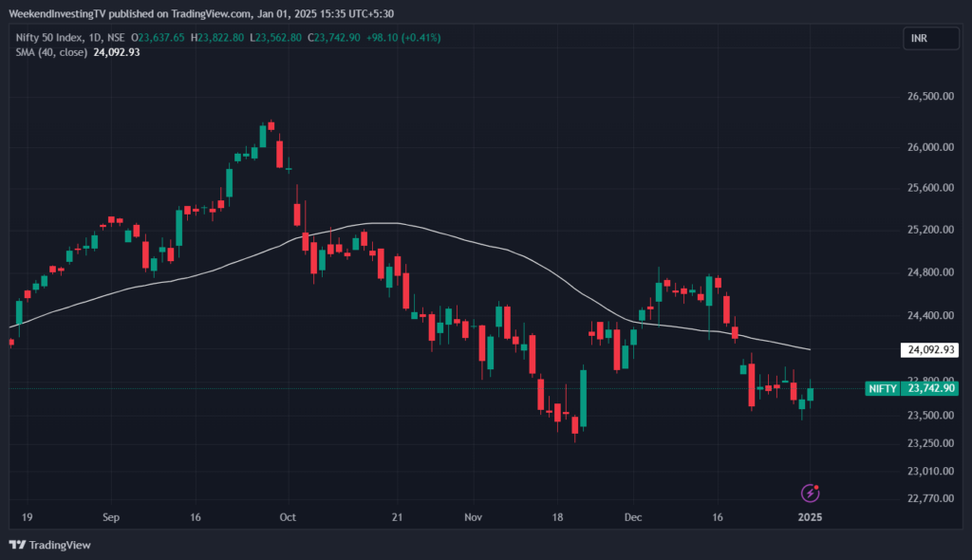
Task: Click the Oct date on time axis
Action: click(x=288, y=517)
